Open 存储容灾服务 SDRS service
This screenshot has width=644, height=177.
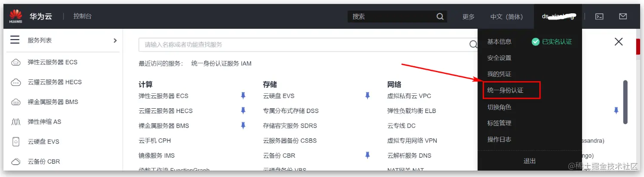click(290, 126)
